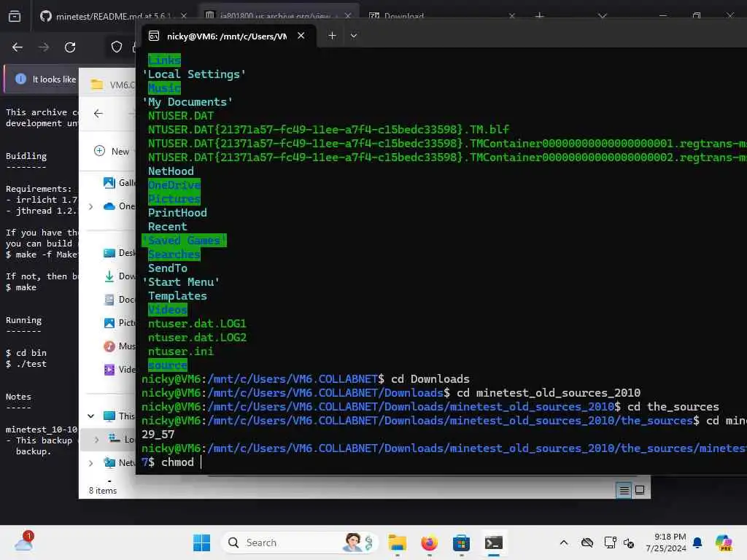
Task: Expand the Network node in Explorer
Action: pyautogui.click(x=91, y=463)
